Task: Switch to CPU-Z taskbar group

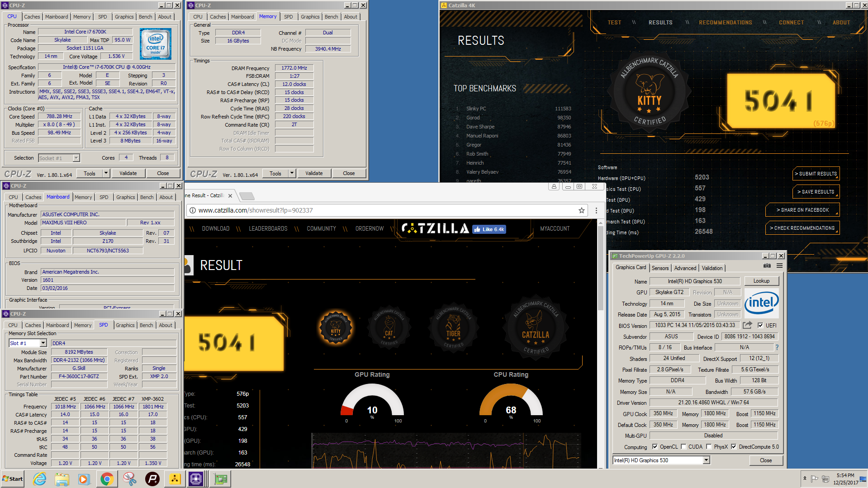Action: (x=197, y=479)
